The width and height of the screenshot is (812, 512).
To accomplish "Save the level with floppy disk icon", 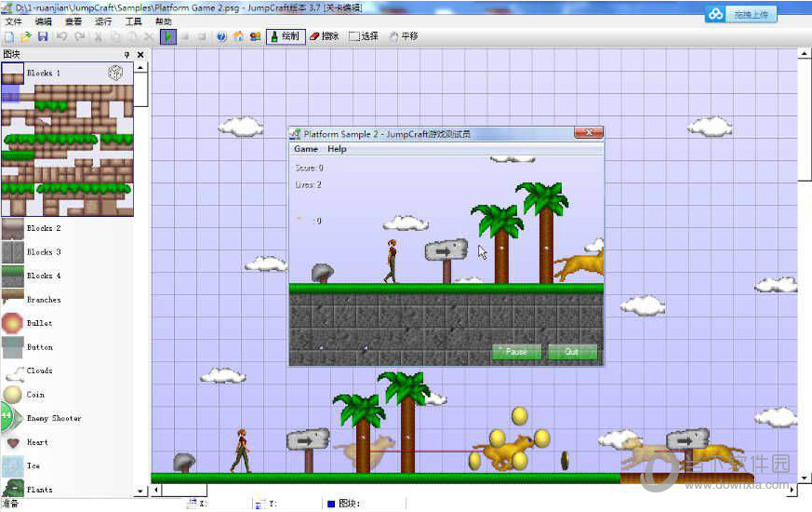I will click(43, 37).
